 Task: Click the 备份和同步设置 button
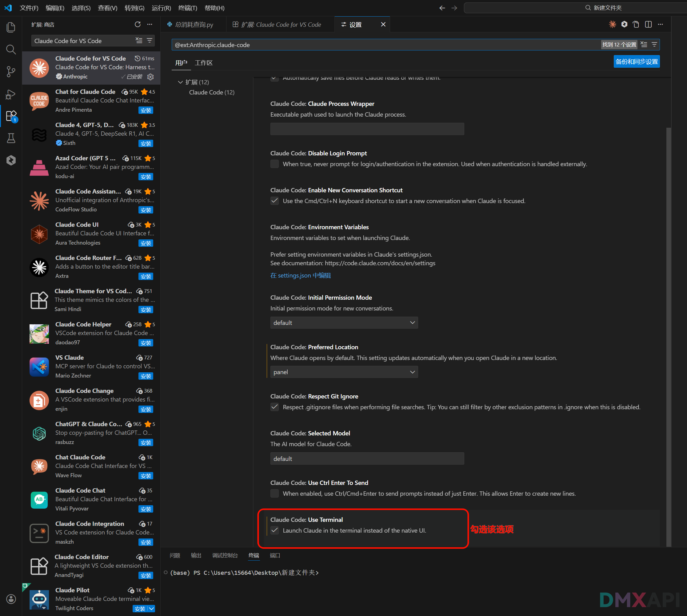coord(636,62)
